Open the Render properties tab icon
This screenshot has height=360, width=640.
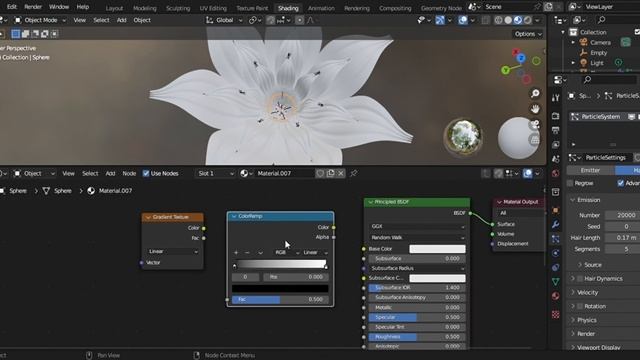556,116
